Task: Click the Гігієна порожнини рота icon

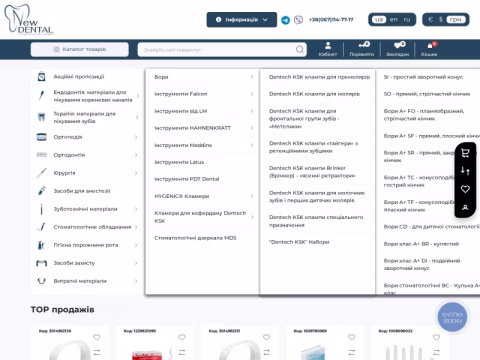Action: click(41, 245)
